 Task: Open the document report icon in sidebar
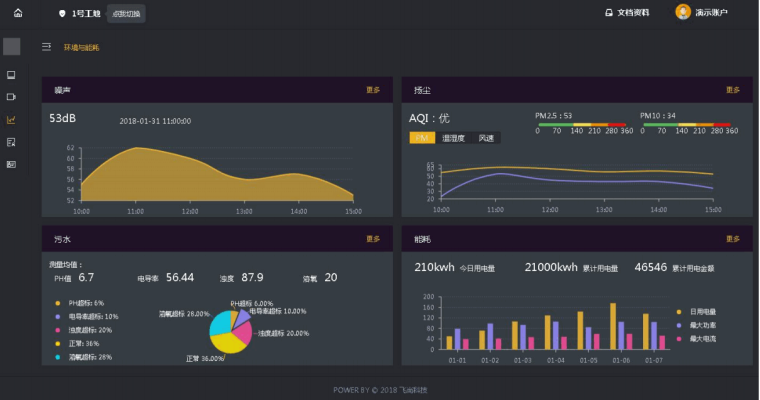11,142
